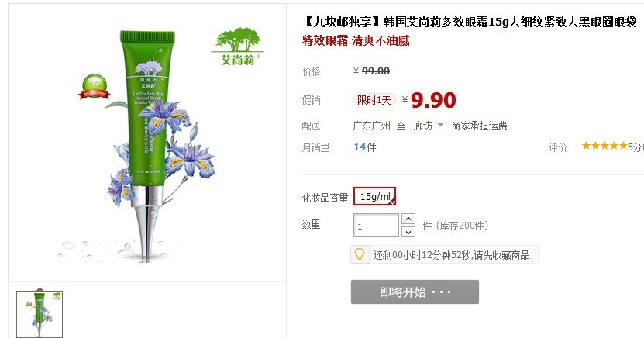Click the green tree brand logo

click(x=238, y=47)
